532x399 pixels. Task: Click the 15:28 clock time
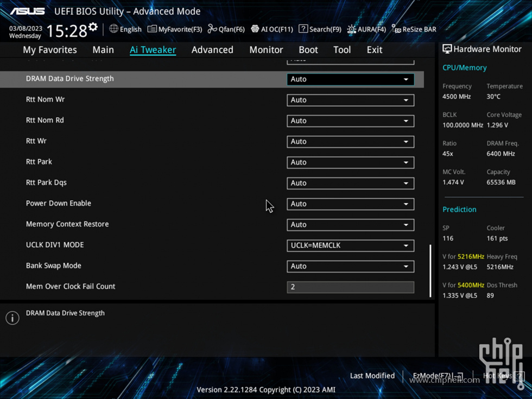66,31
